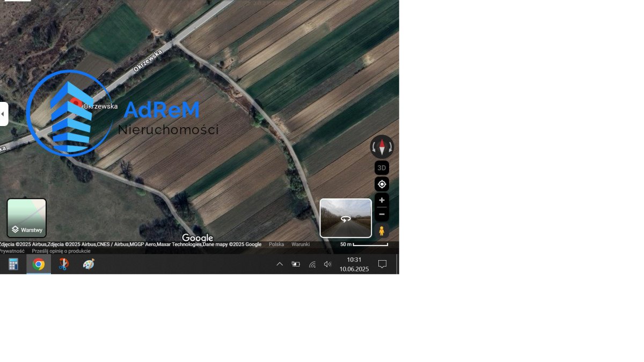Activate the yellow Street View pegman
644x362 pixels.
[382, 231]
